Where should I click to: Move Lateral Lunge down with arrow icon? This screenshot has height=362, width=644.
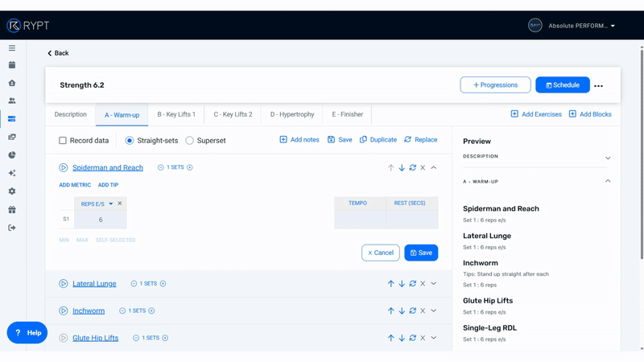[x=402, y=284]
